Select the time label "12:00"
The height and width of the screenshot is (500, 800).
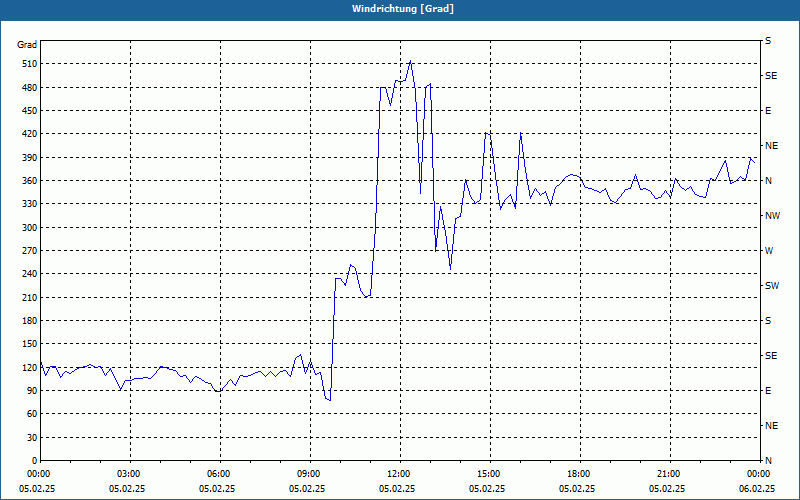tap(397, 474)
